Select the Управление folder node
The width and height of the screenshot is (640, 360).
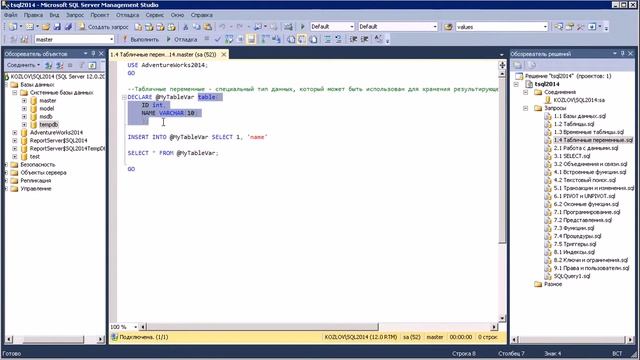pyautogui.click(x=36, y=189)
